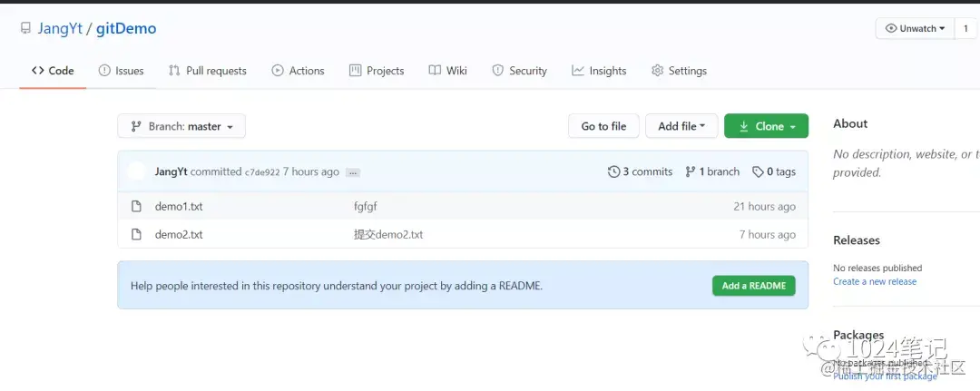Click the repository icon before JangYt

tap(25, 29)
